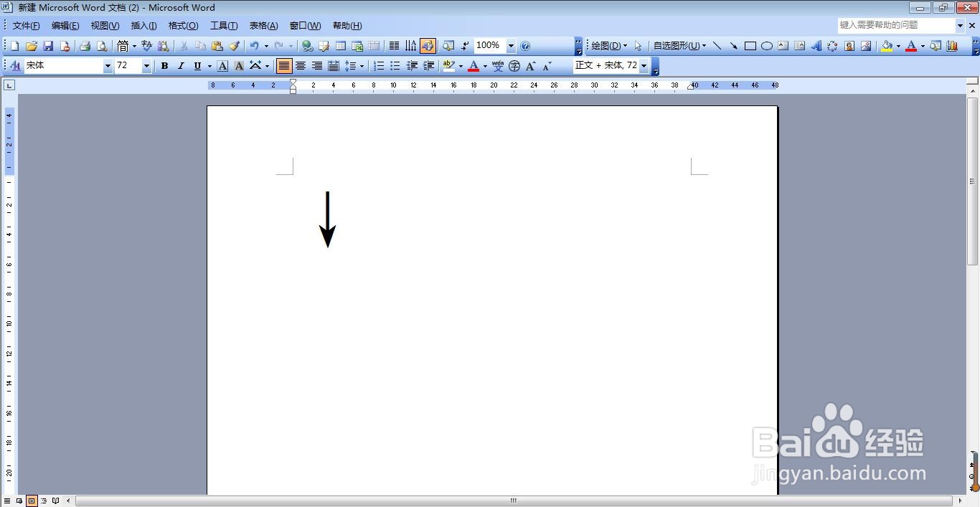Insert Excel worksheet icon
The image size is (980, 507).
point(357,46)
